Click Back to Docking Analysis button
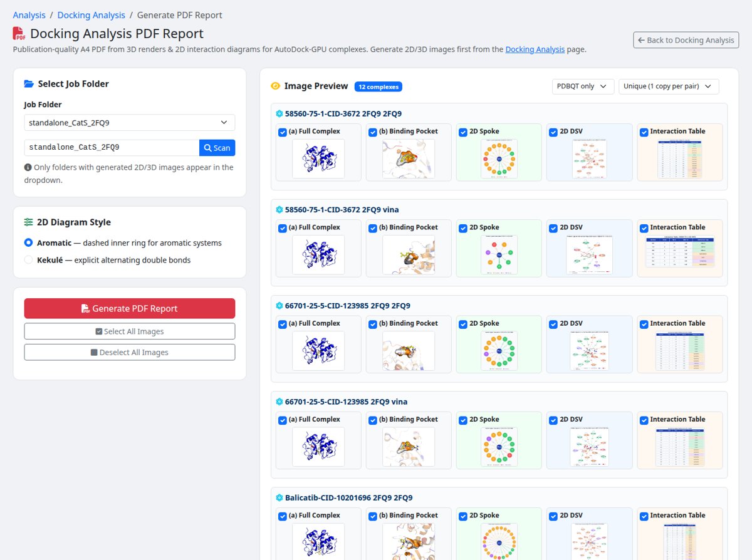This screenshot has height=560, width=752. point(686,40)
